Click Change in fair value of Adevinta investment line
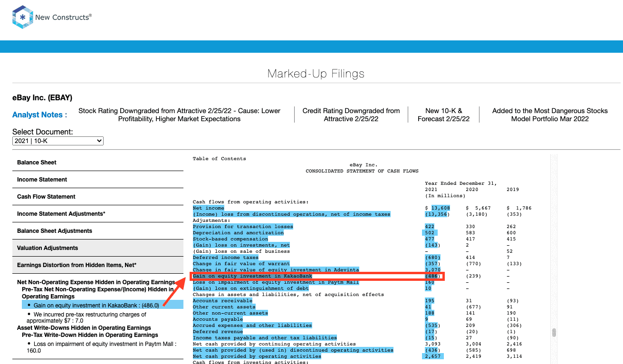This screenshot has height=364, width=623. (276, 270)
